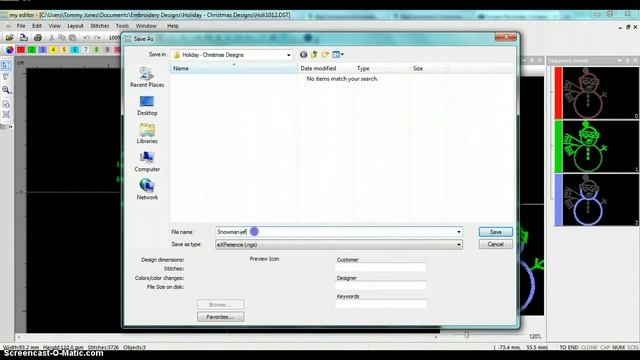Select the Zoom magnifier tool
Screen dimensions: 640x360
(x=6, y=90)
